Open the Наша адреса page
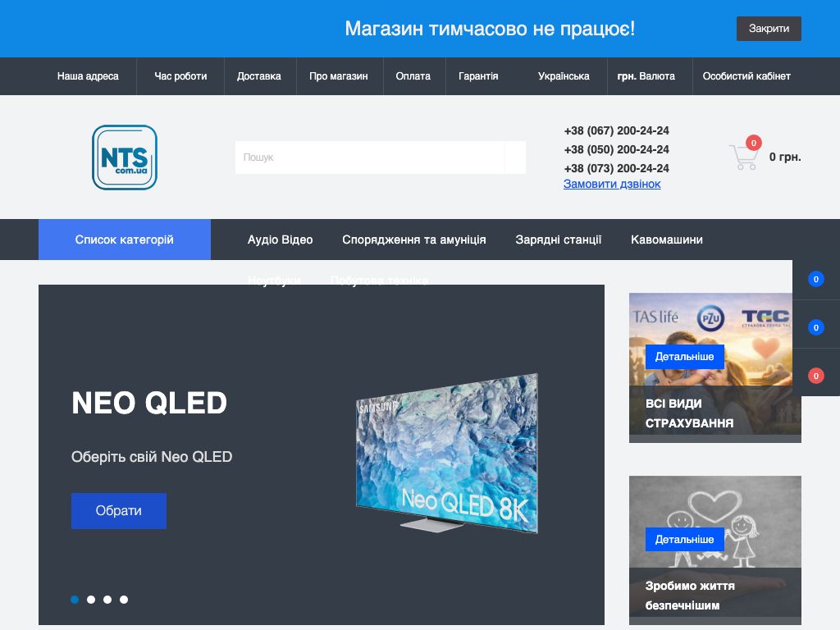Screen dimensions: 840x630 pos(88,76)
